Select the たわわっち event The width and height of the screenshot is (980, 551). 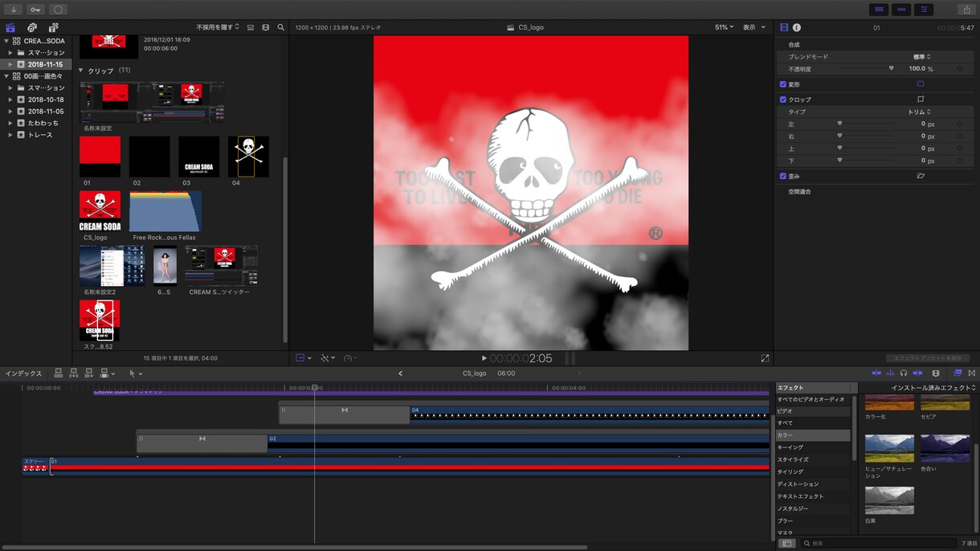click(x=43, y=123)
